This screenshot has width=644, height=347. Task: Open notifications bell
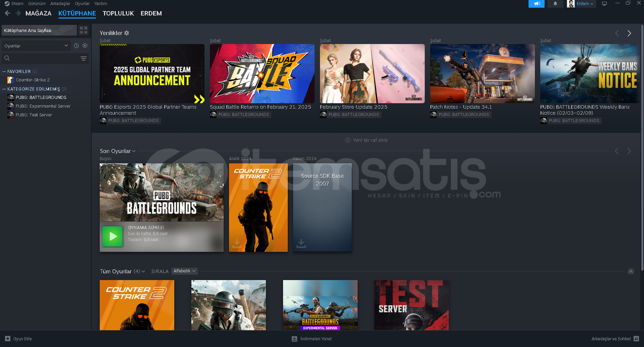(555, 4)
